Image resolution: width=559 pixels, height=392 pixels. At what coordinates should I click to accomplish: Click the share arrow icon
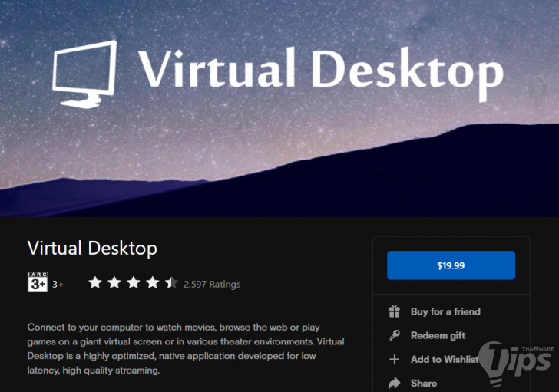(x=395, y=383)
